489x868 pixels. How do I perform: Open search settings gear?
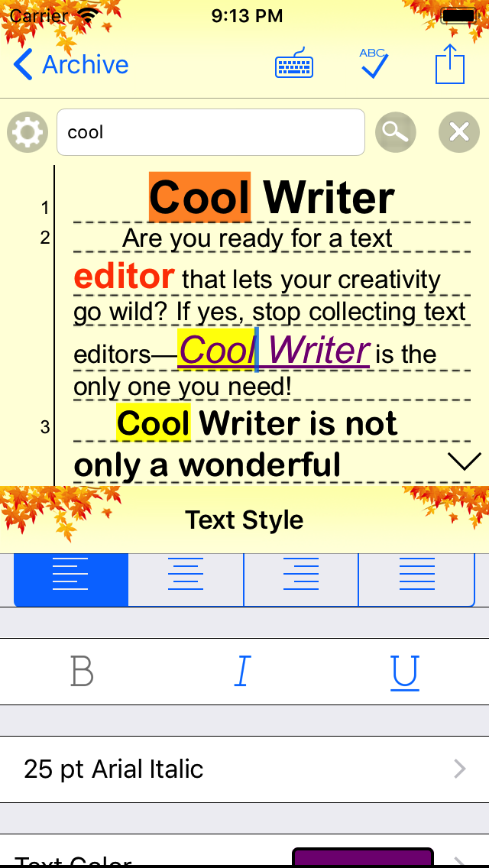[28, 132]
